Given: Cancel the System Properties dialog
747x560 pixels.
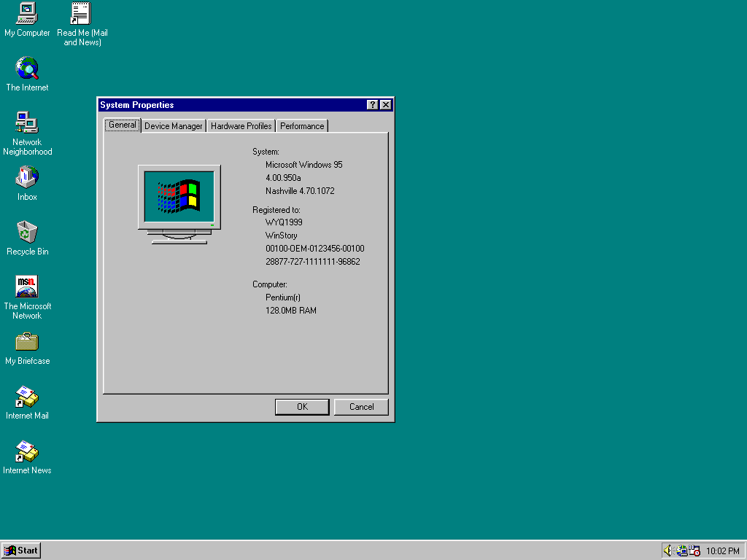Looking at the screenshot, I should click(361, 407).
